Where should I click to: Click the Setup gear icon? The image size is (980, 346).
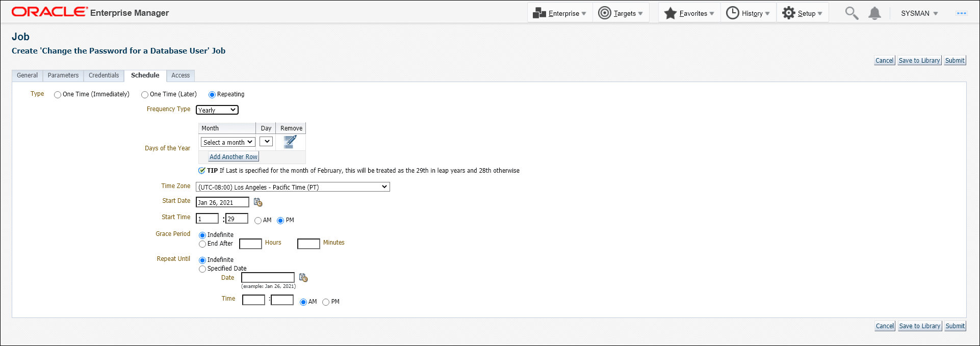[789, 13]
